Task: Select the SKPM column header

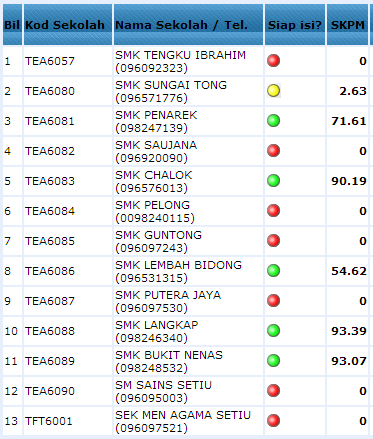Action: (x=347, y=25)
